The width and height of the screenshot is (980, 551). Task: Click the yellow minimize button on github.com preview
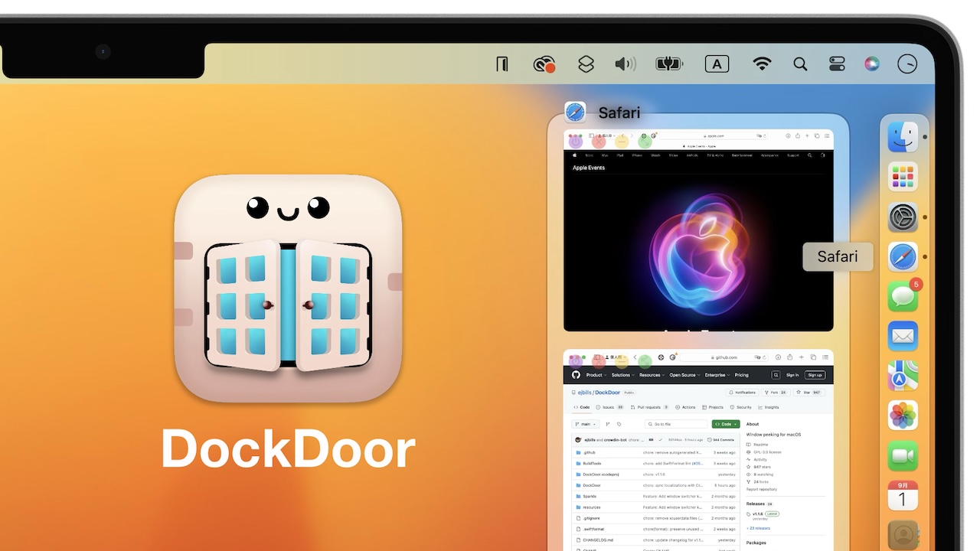tap(622, 361)
